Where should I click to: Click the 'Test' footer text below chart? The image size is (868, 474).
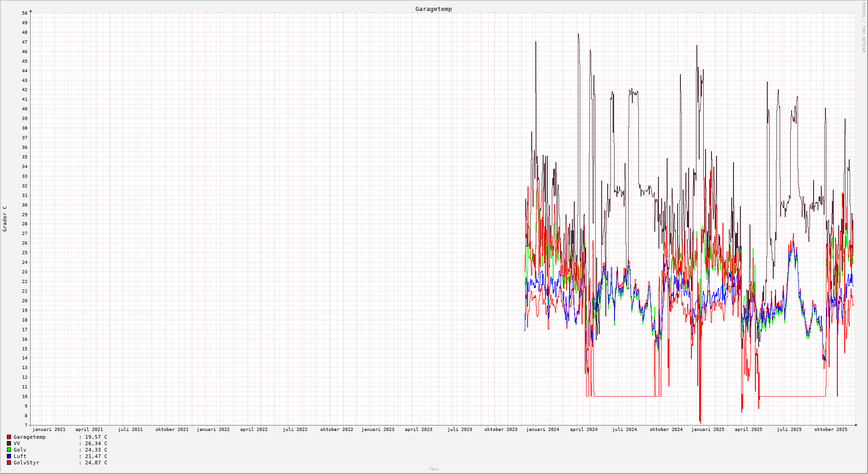433,469
